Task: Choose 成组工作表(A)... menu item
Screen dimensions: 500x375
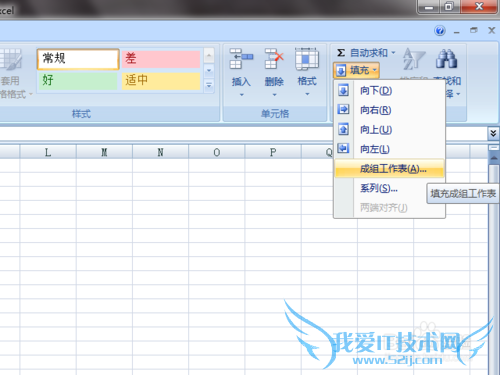Action: click(389, 169)
